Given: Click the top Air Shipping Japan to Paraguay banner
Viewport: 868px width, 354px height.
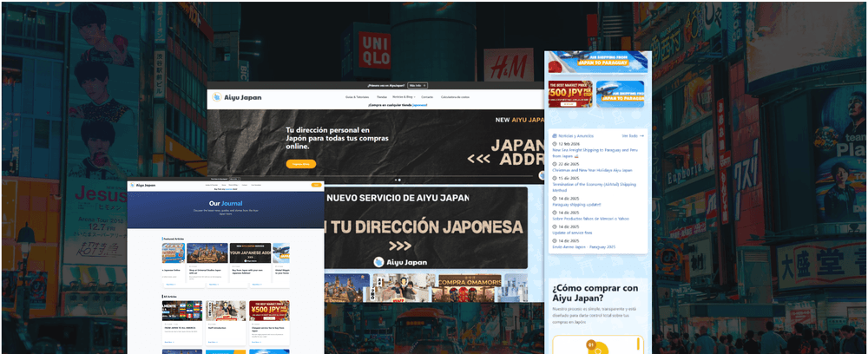Looking at the screenshot, I should (598, 62).
